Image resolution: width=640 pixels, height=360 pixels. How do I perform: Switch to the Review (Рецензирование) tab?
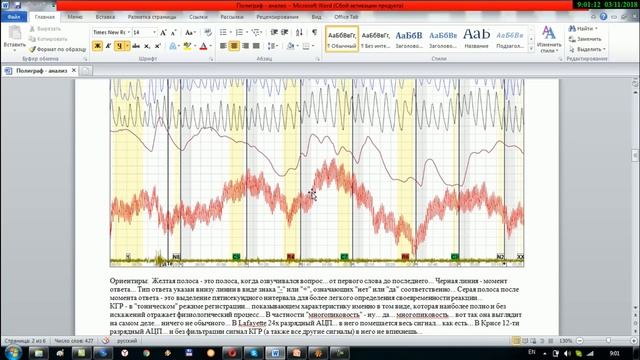coord(277,17)
